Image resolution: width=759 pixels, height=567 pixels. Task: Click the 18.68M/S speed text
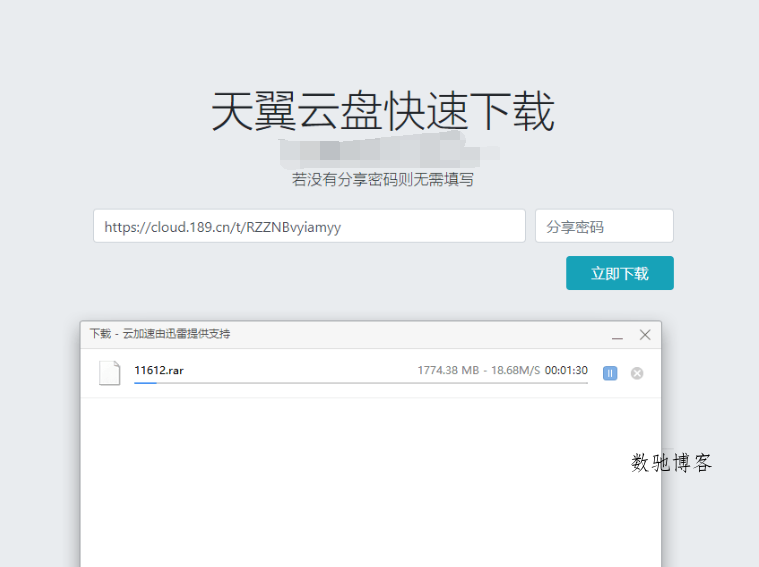(516, 370)
